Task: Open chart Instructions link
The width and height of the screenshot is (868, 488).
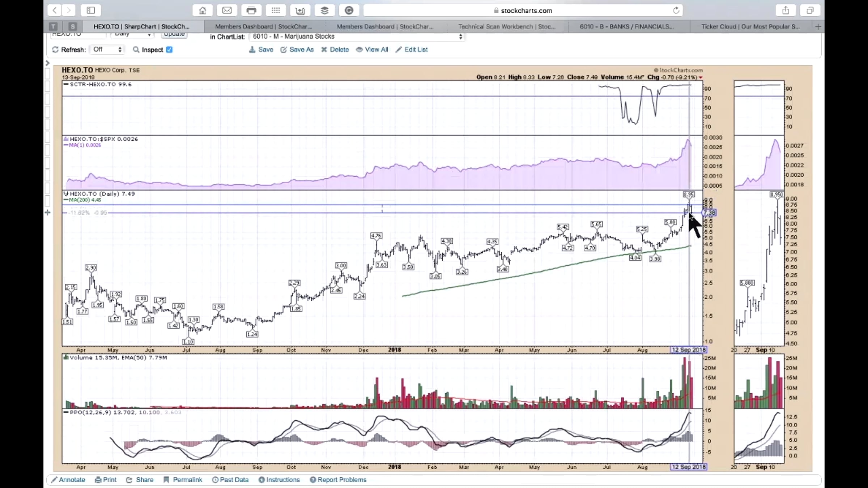Action: pos(279,480)
